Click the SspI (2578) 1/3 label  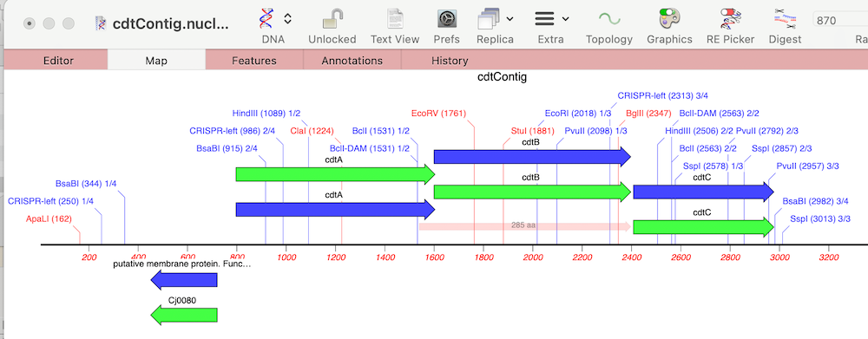click(713, 166)
